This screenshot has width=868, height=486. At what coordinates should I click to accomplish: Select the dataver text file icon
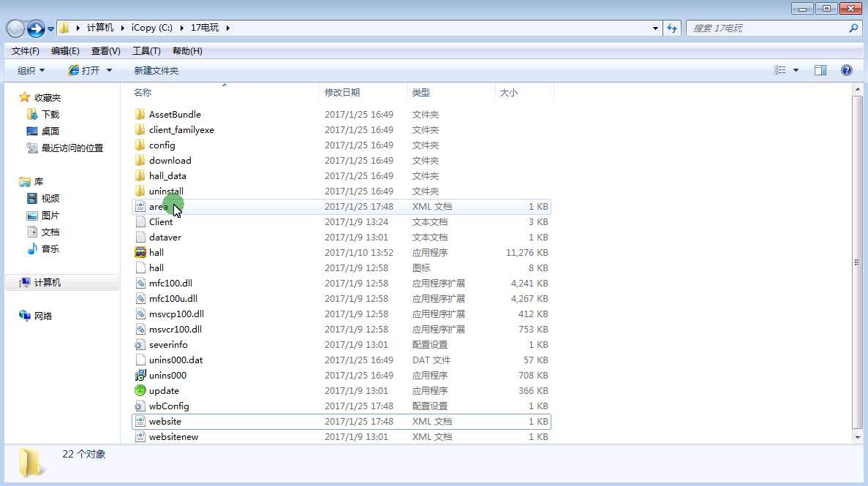[x=140, y=237]
